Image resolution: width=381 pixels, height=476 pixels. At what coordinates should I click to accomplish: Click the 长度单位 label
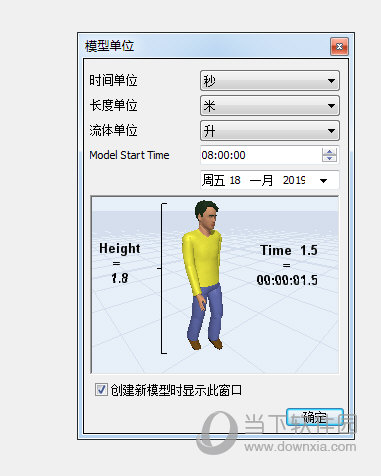[113, 105]
